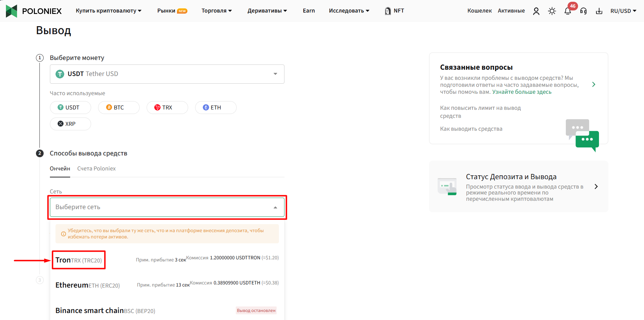Open Как выводить средства link
644x320 pixels.
[x=471, y=129]
